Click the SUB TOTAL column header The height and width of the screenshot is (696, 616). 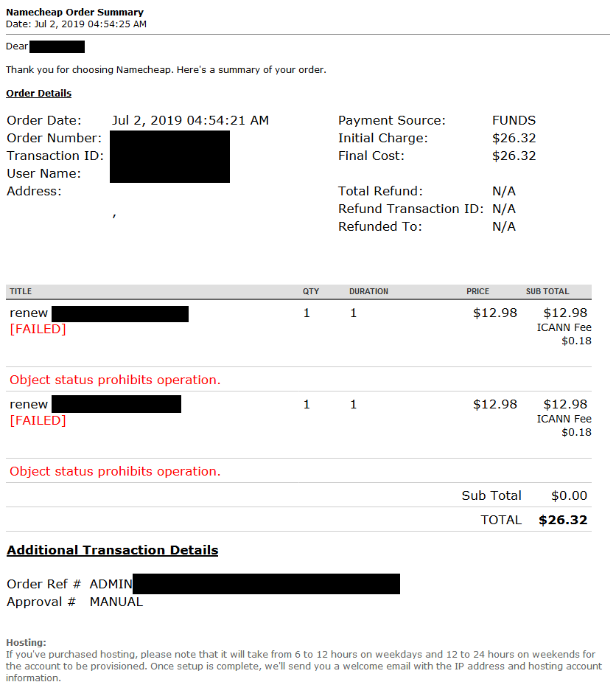tap(547, 291)
